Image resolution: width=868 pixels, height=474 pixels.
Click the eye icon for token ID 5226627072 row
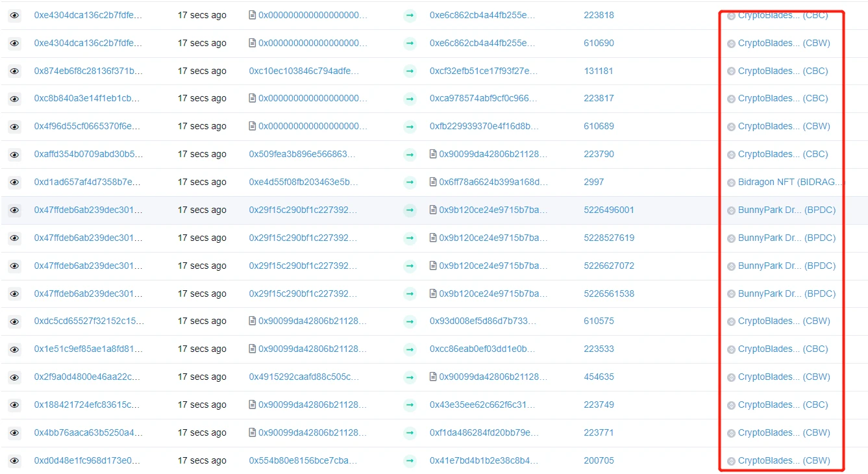click(x=14, y=266)
